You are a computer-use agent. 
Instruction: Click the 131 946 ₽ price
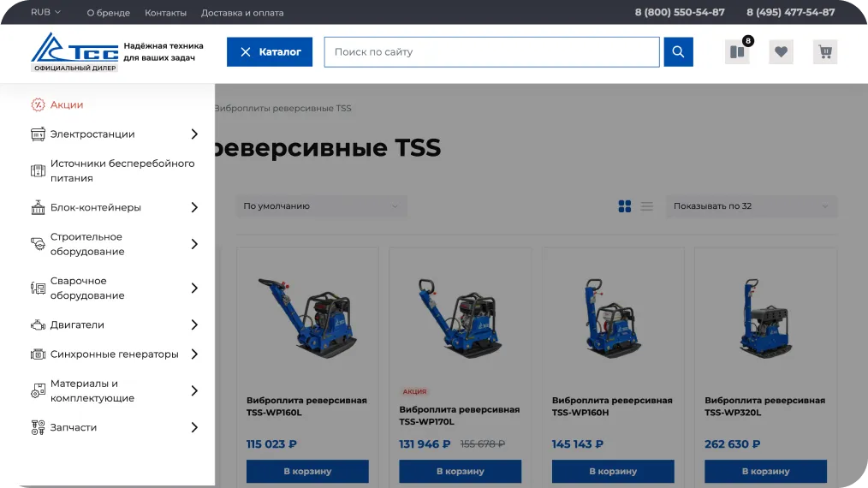pyautogui.click(x=425, y=444)
